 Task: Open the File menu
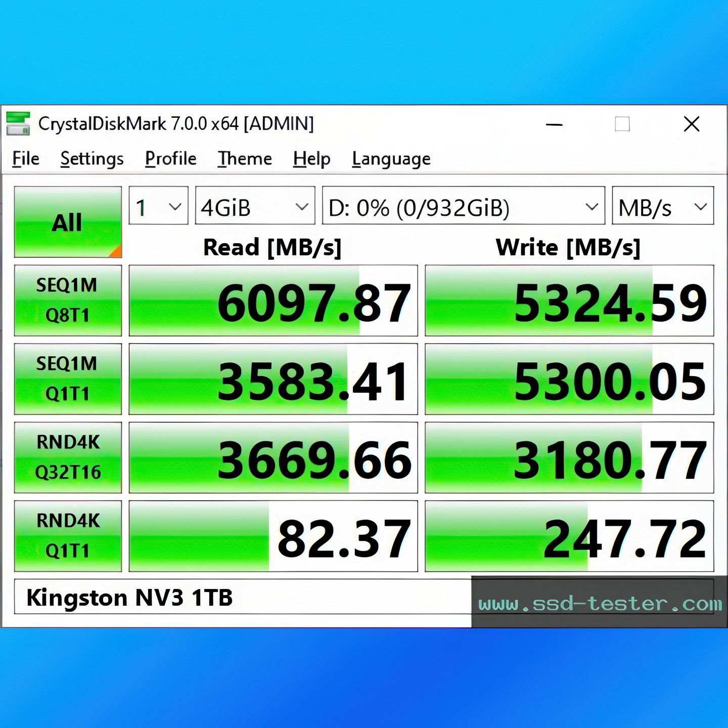(x=26, y=159)
